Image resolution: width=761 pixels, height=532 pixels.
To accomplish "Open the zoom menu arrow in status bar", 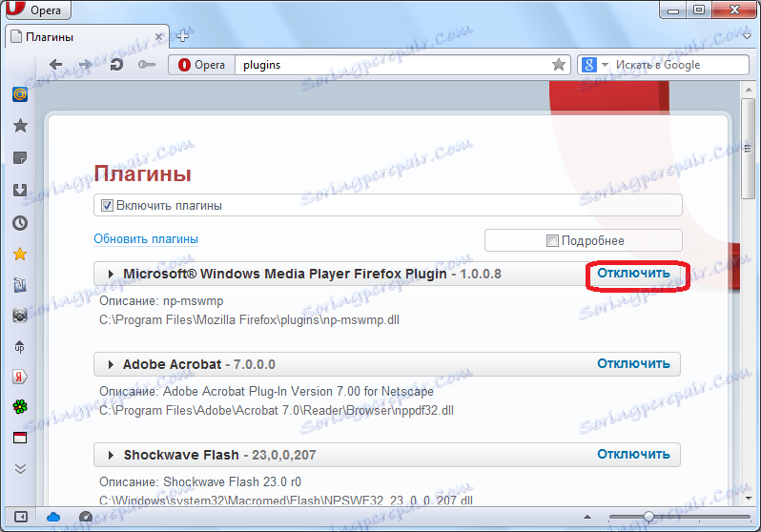I will [x=587, y=517].
